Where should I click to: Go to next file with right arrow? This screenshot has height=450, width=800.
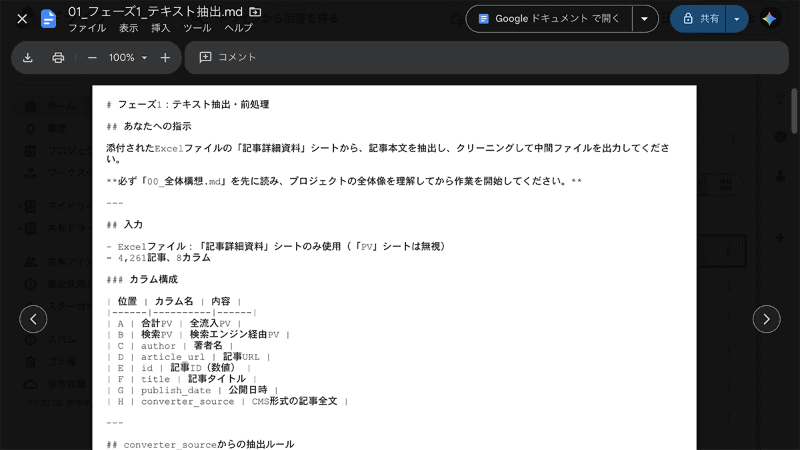tap(766, 319)
